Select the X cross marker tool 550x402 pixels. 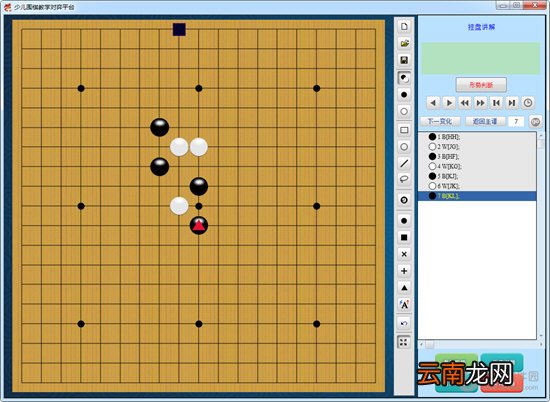pyautogui.click(x=404, y=254)
